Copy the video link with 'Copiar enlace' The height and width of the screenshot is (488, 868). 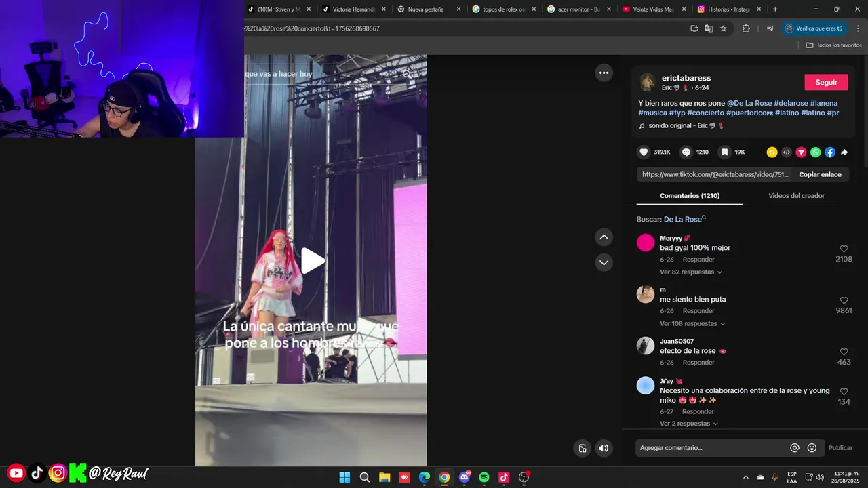tap(820, 174)
